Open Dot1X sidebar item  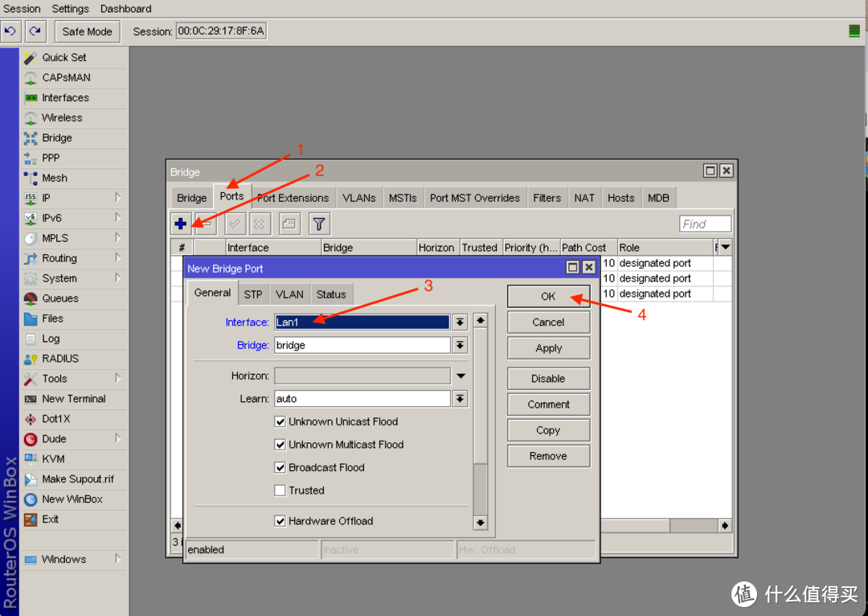click(75, 419)
